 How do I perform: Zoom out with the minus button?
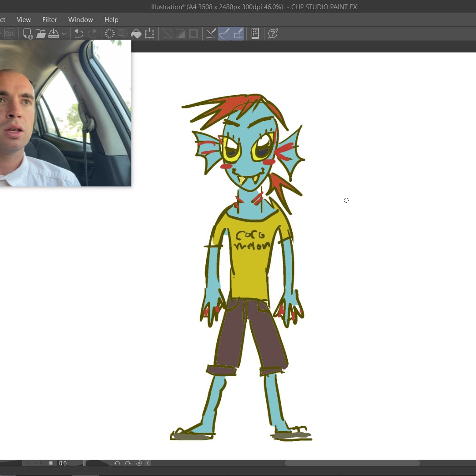click(x=29, y=463)
